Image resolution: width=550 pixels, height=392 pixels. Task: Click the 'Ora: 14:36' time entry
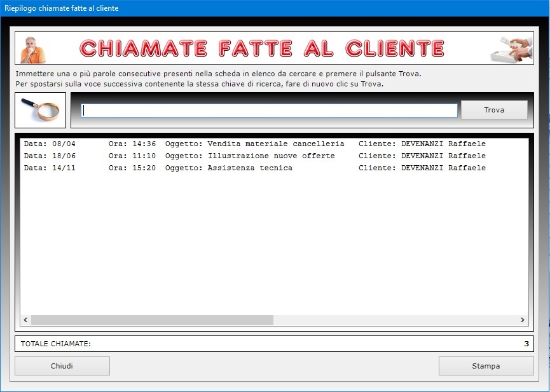[x=132, y=144]
